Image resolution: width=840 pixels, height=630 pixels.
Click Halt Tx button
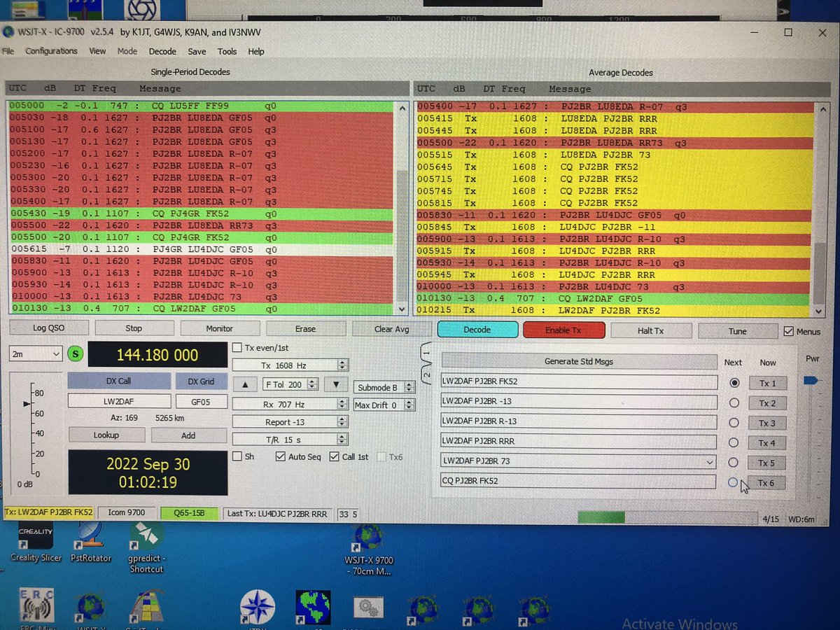click(x=650, y=330)
